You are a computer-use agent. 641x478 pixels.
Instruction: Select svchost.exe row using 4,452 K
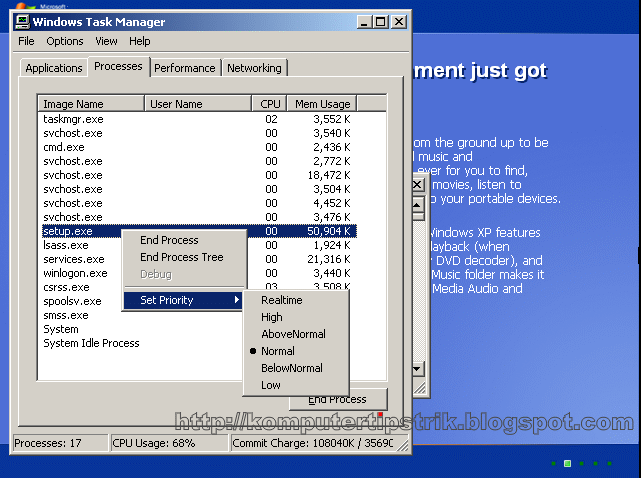pos(199,203)
